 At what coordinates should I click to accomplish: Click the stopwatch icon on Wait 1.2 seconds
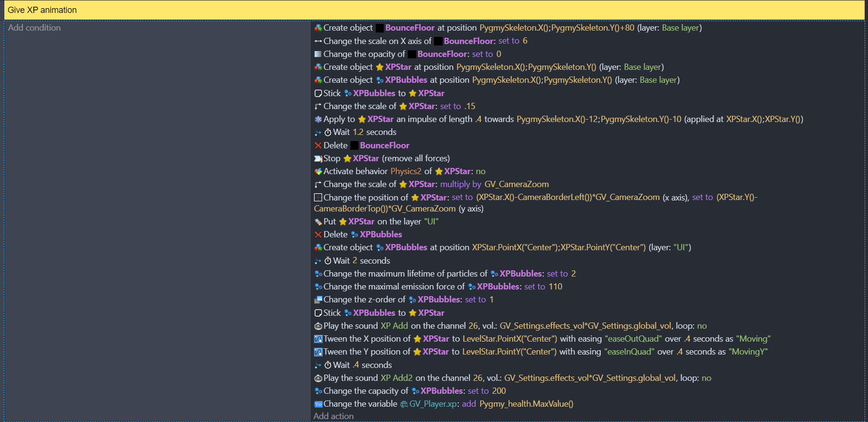[x=328, y=133]
